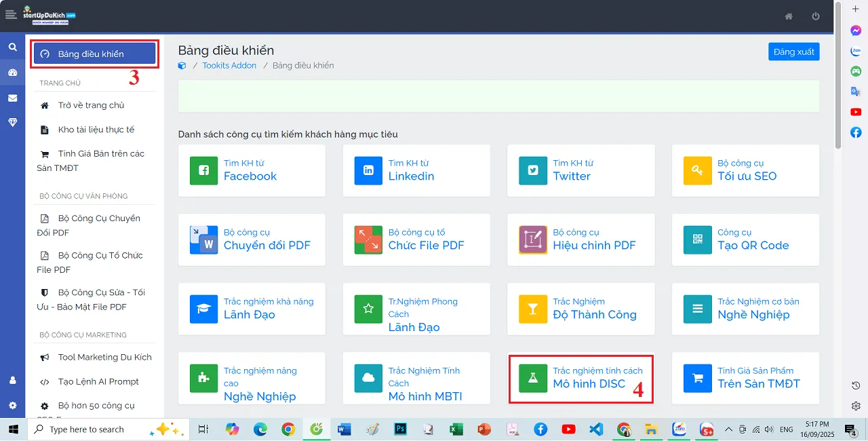Open Tạo Lệnh AI Prompt in the side menu
This screenshot has width=868, height=441.
click(91, 381)
